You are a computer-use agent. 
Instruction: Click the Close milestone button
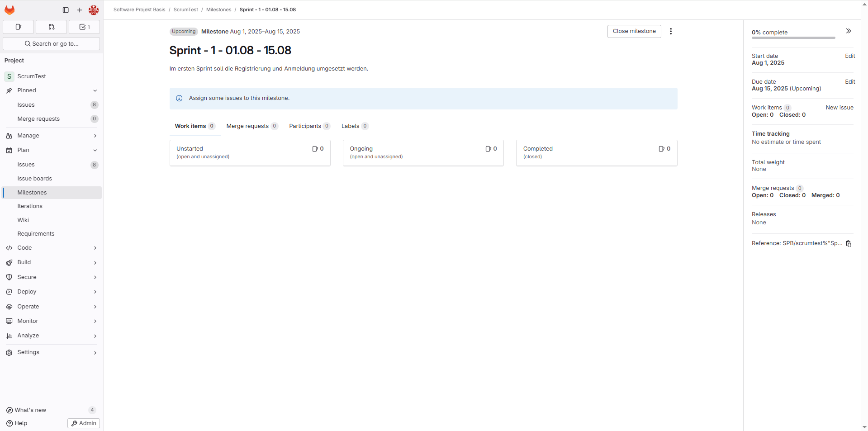[634, 31]
